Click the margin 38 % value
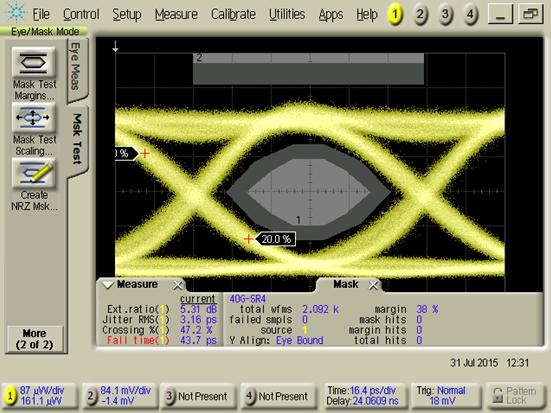This screenshot has width=551, height=413. click(x=427, y=309)
